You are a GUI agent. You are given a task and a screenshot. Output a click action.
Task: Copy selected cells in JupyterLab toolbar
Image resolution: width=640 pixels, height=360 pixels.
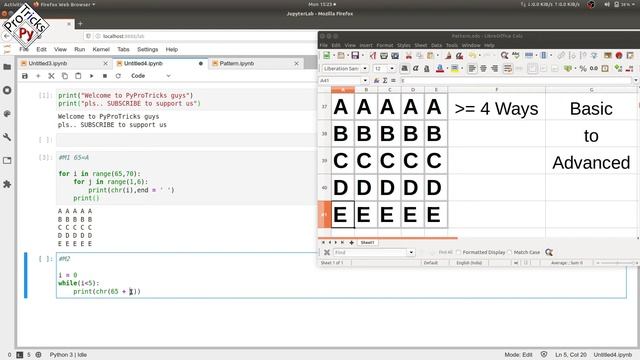64,76
